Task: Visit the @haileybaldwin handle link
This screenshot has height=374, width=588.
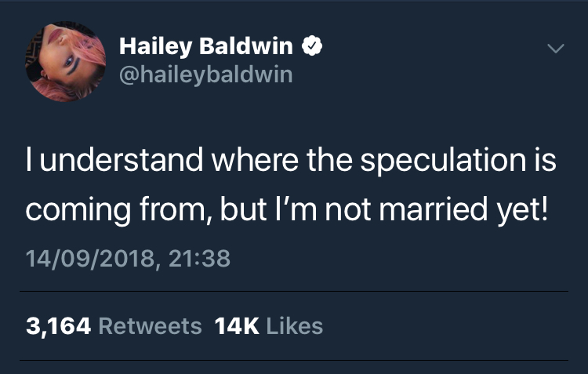Action: (x=206, y=74)
